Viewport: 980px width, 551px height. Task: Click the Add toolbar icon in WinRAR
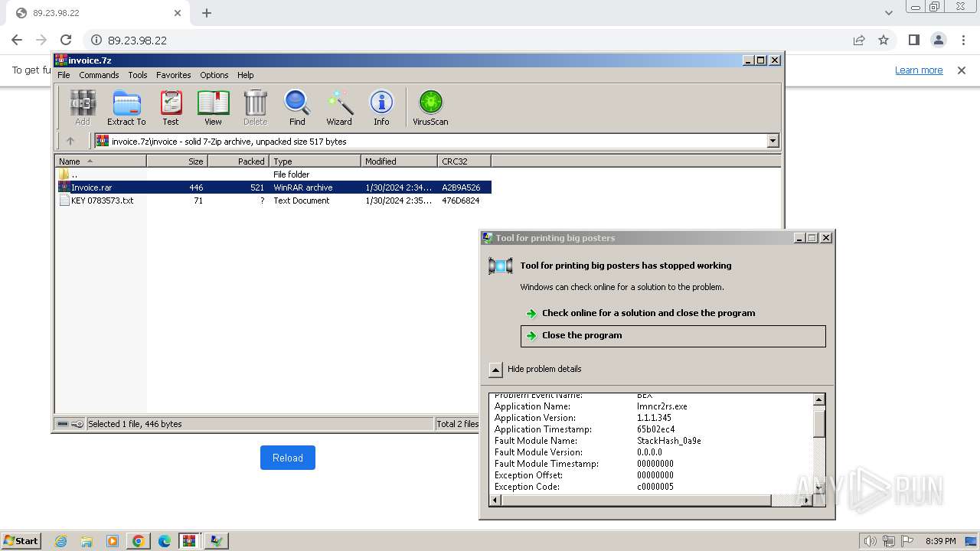[83, 107]
